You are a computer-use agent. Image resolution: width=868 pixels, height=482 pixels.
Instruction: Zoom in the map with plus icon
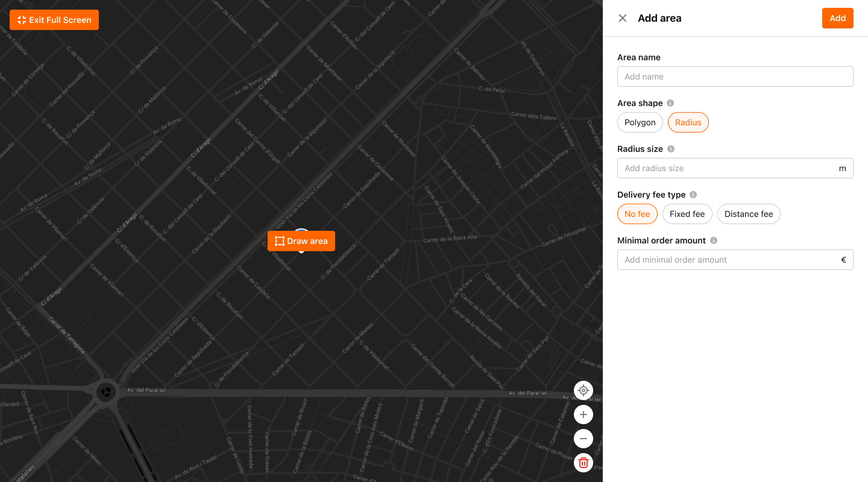pyautogui.click(x=583, y=415)
